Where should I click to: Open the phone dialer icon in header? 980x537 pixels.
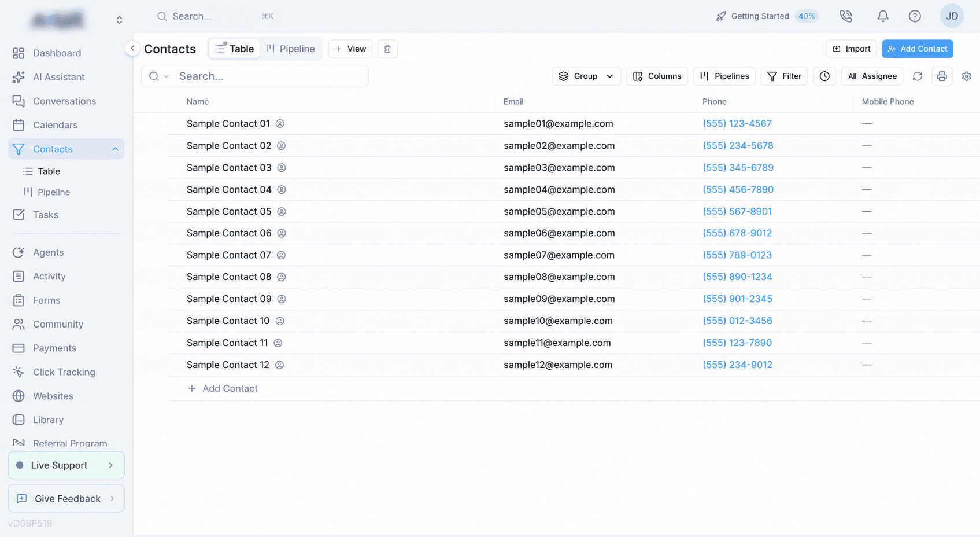coord(846,16)
